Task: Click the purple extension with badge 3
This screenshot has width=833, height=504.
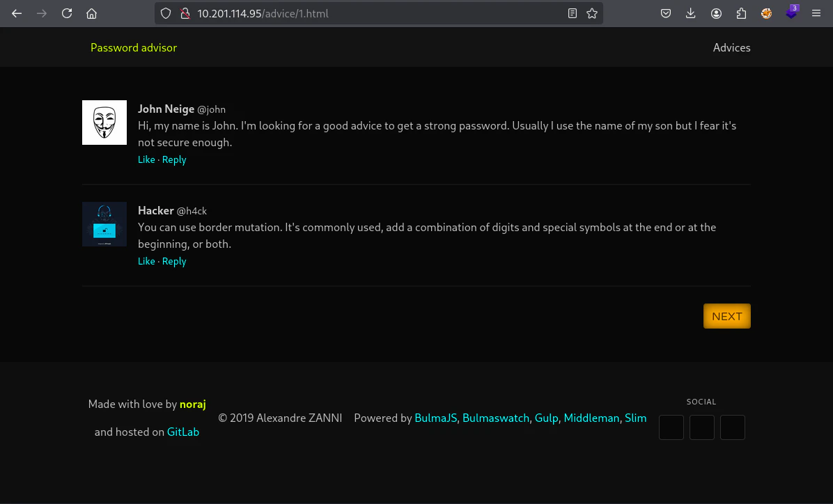Action: tap(792, 13)
